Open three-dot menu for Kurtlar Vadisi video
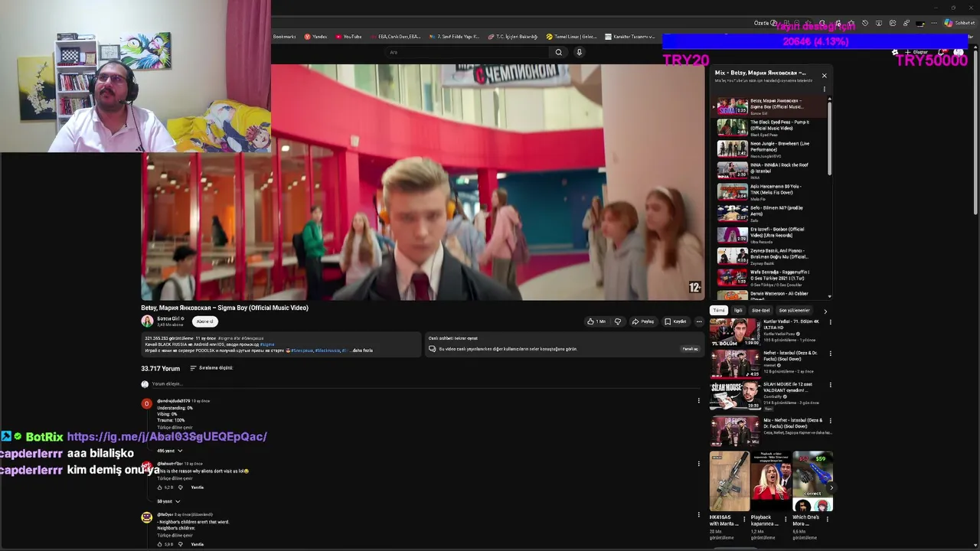The height and width of the screenshot is (551, 980). pyautogui.click(x=830, y=322)
